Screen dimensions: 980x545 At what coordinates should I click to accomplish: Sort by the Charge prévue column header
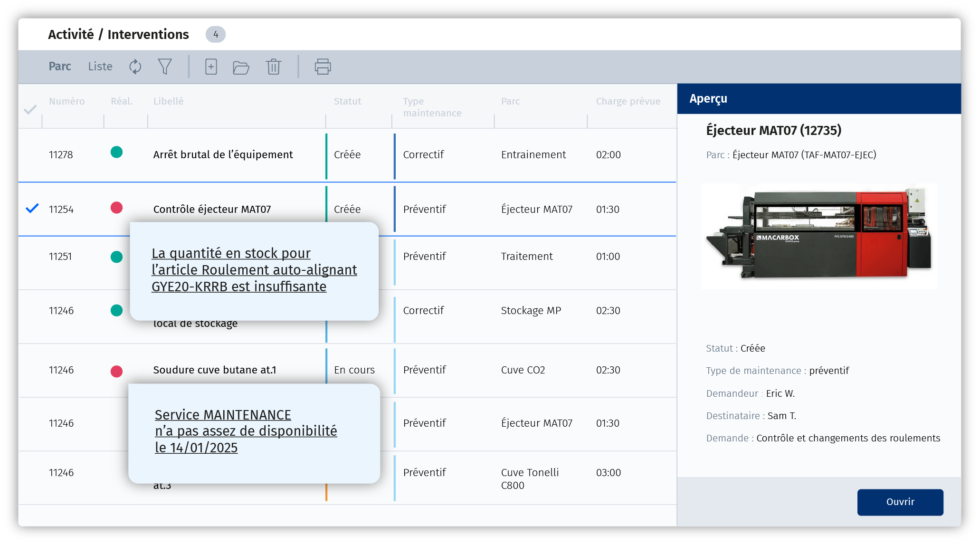628,101
